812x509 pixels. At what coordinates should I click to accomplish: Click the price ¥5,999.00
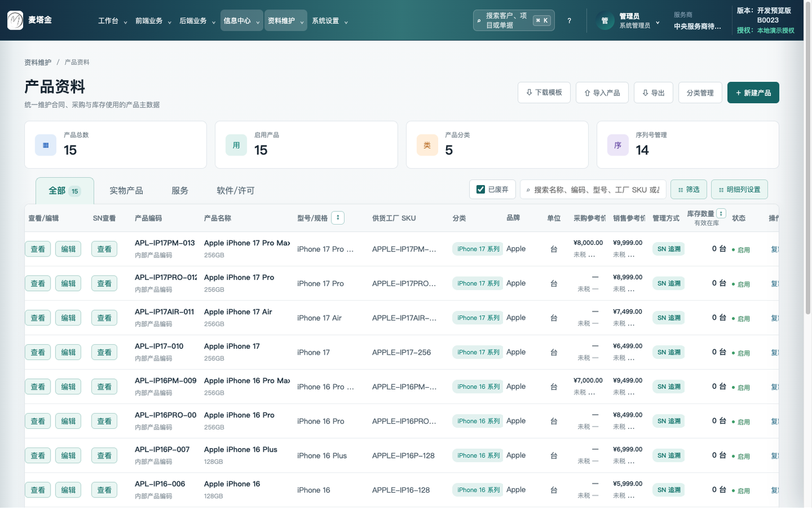(x=628, y=483)
